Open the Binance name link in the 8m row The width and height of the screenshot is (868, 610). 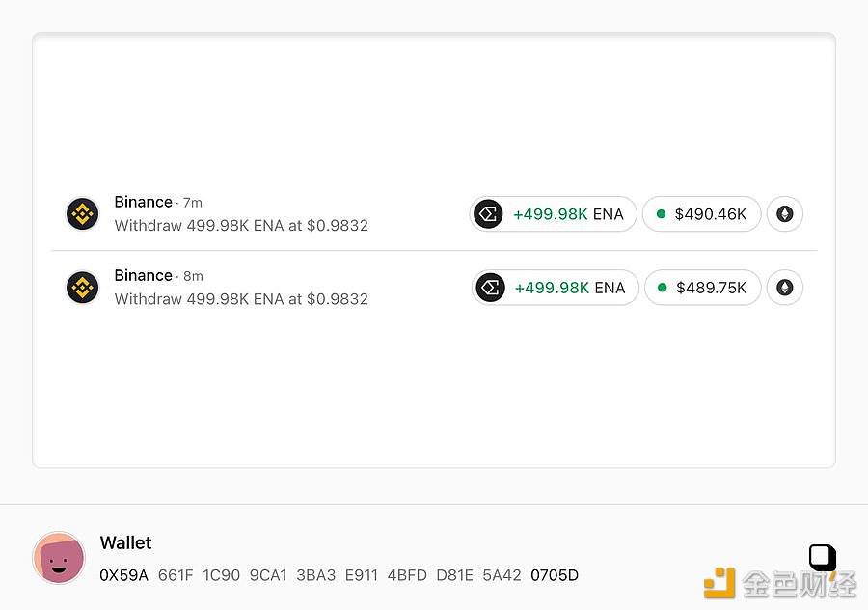point(143,275)
